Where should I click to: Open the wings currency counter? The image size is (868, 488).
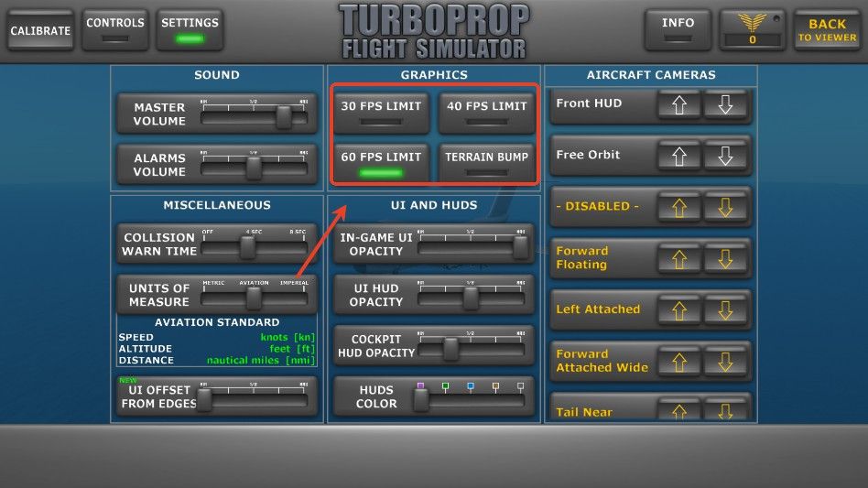click(x=753, y=29)
